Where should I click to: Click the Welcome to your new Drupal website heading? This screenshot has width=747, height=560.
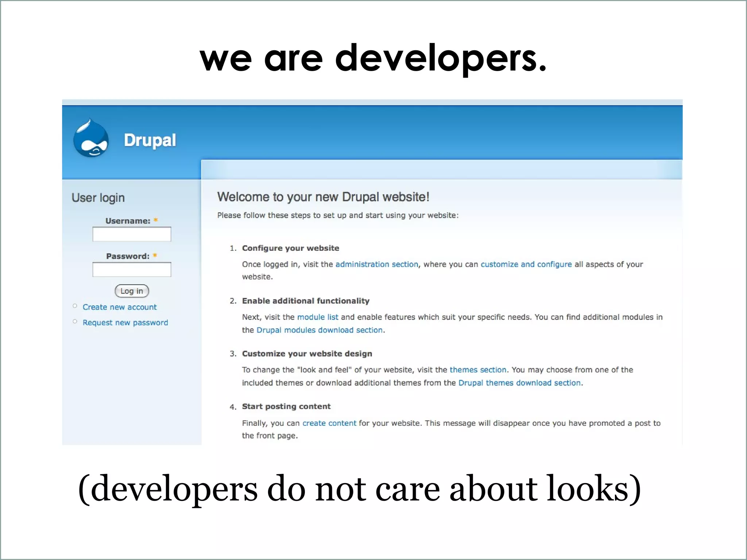323,197
